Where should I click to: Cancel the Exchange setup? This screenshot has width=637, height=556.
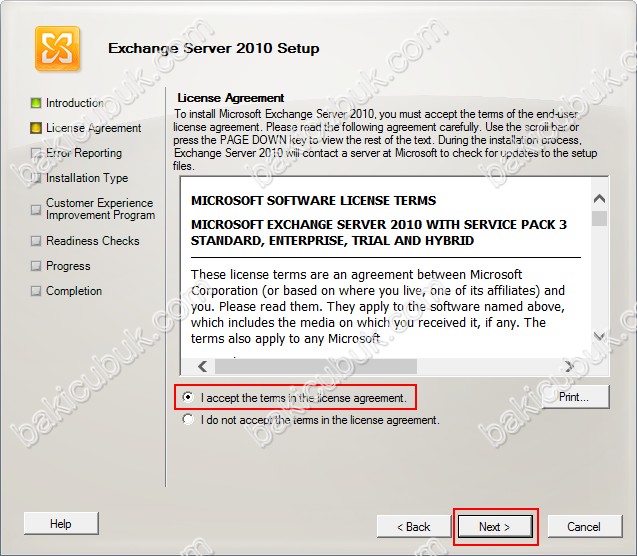click(585, 527)
